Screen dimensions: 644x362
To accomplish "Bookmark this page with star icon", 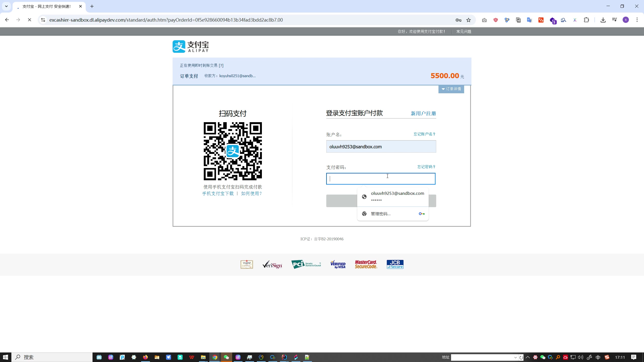I will 468,20.
